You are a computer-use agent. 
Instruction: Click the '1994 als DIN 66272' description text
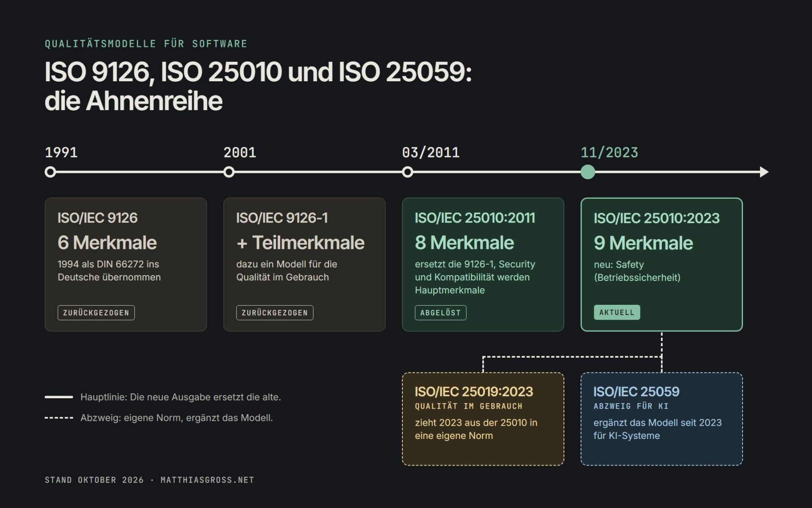click(109, 270)
